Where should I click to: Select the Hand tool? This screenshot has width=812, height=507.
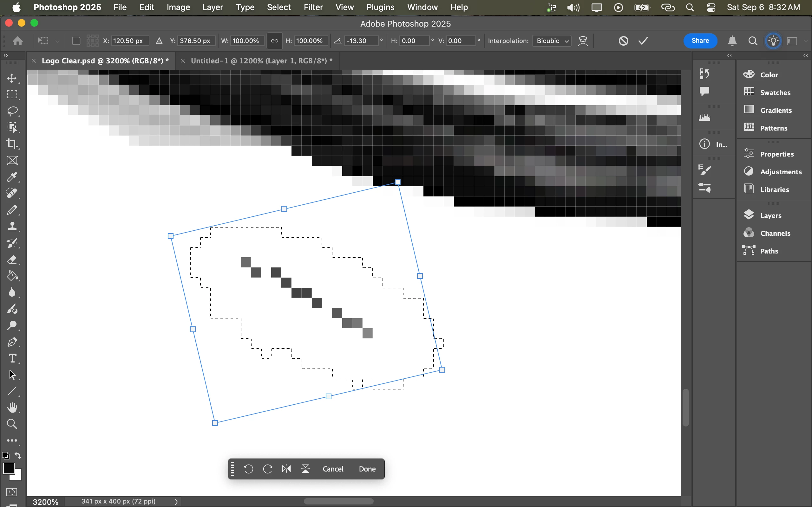click(x=12, y=408)
